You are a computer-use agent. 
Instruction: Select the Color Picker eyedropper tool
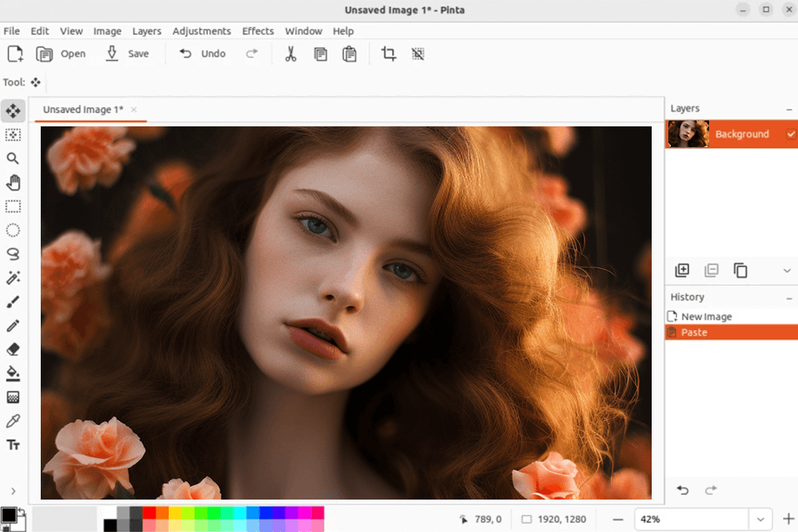13,421
